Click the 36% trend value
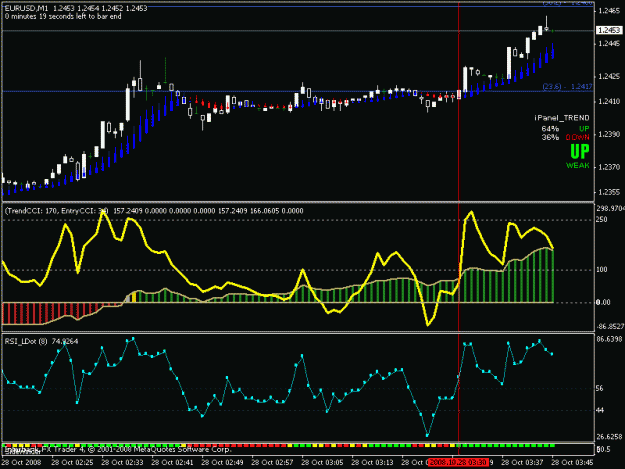Image resolution: width=625 pixels, height=469 pixels. pyautogui.click(x=550, y=137)
